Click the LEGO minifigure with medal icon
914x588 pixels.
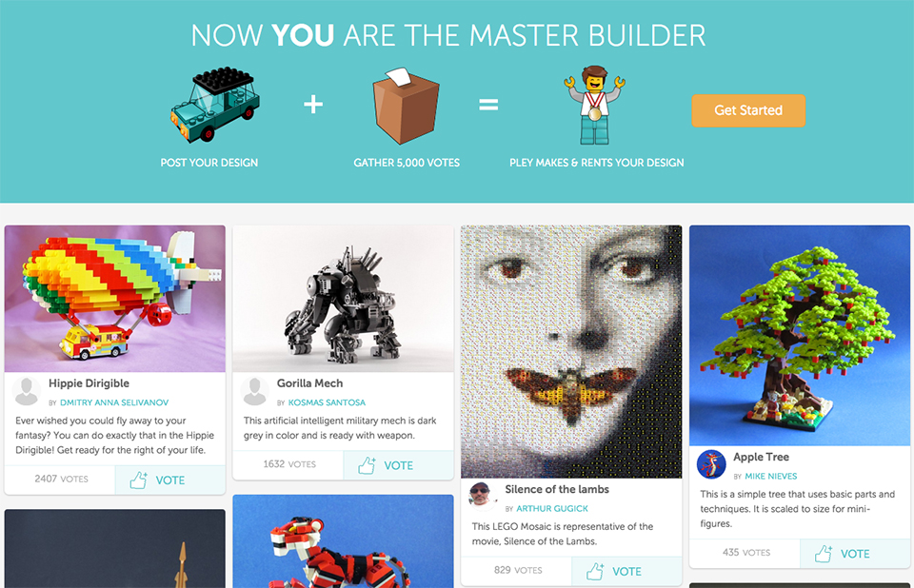point(594,105)
